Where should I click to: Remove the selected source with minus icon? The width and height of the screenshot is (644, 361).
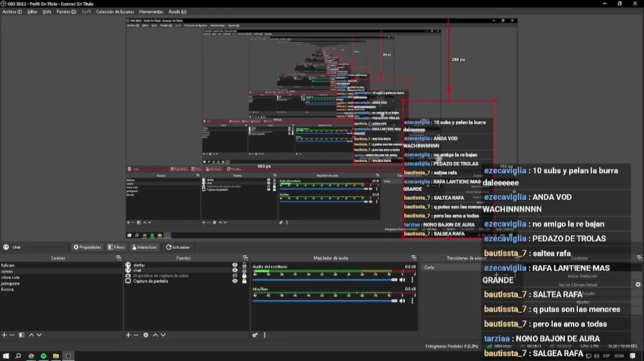136,335
